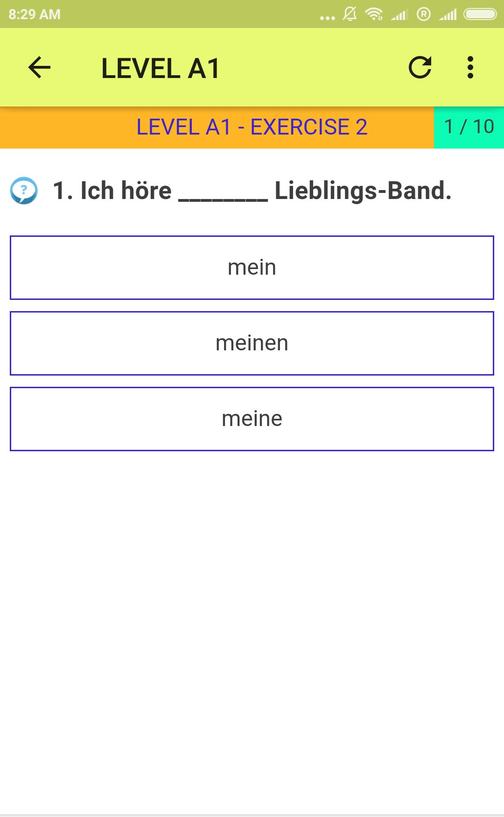Click the question text 'Ich höre'
The width and height of the screenshot is (504, 817).
click(x=126, y=191)
